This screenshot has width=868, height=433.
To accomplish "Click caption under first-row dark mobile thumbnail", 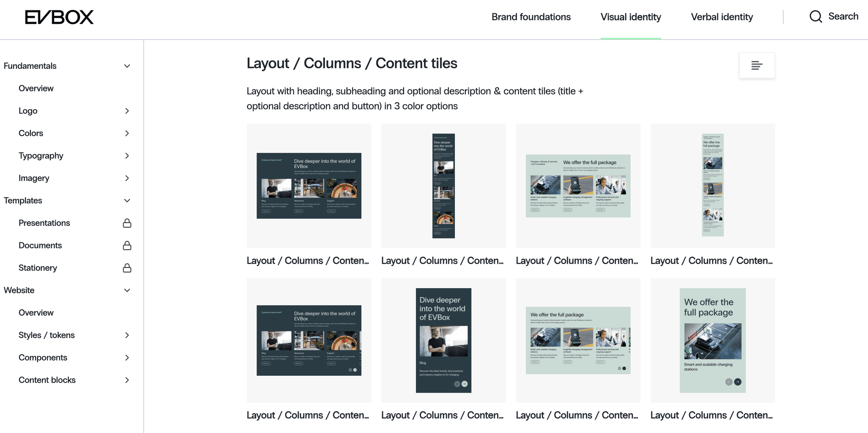I will tap(442, 261).
